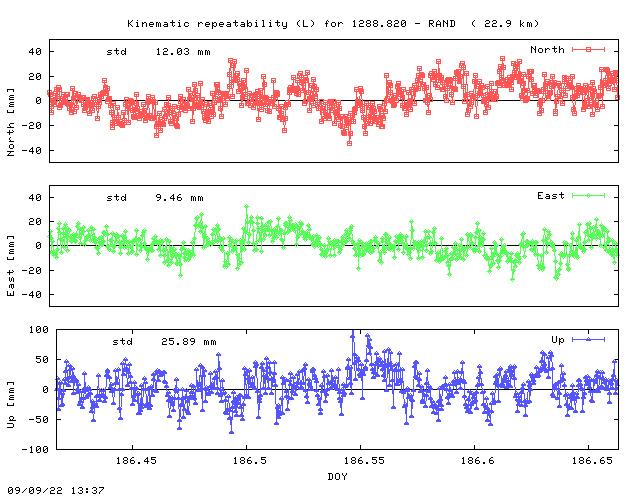Click the '186.6' x-axis tick label
Screen dimensions: 640x496
pos(477,460)
